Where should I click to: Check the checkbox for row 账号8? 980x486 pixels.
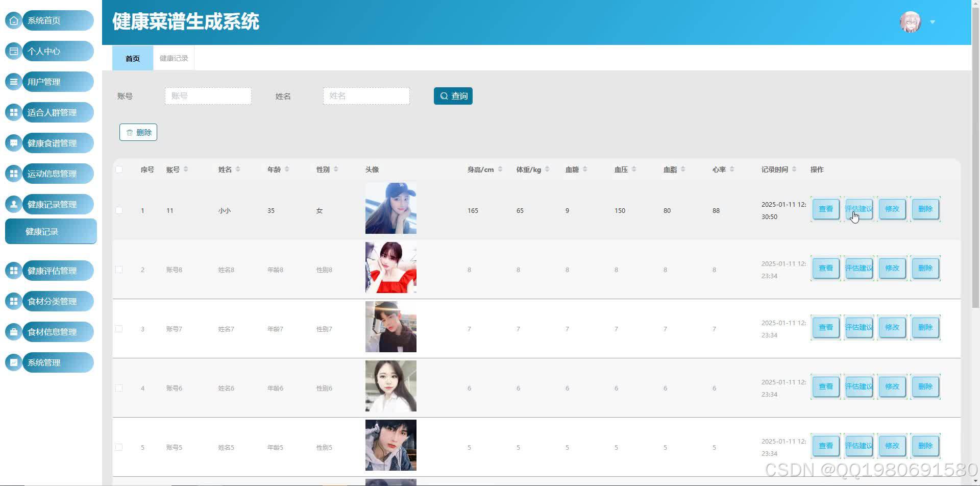click(x=119, y=270)
